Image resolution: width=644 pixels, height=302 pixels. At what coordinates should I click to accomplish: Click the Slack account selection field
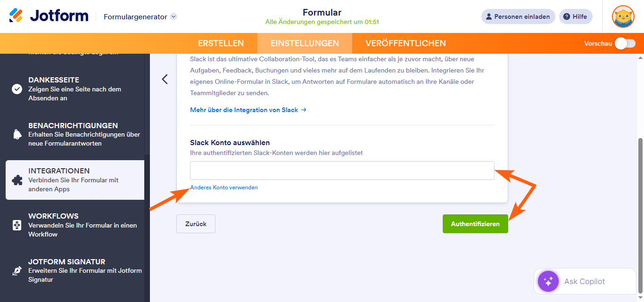[342, 170]
